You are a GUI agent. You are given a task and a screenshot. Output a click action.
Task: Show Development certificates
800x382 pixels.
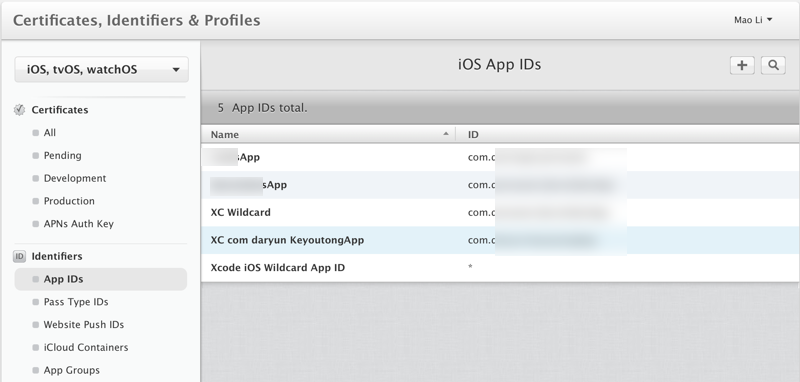75,178
